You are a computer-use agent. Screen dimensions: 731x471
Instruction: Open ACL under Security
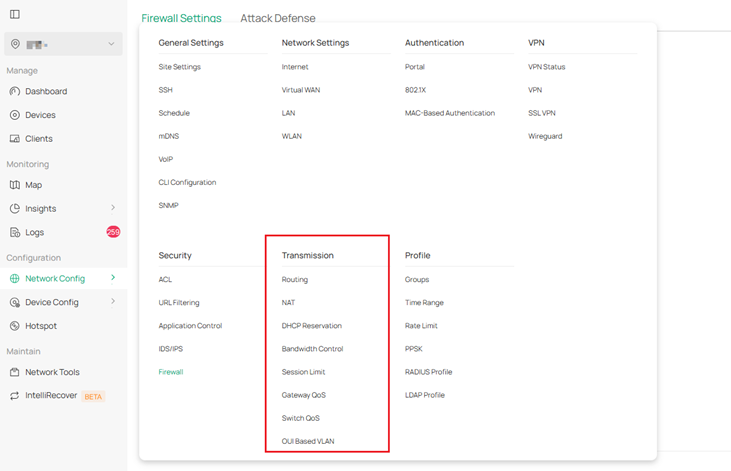(165, 279)
